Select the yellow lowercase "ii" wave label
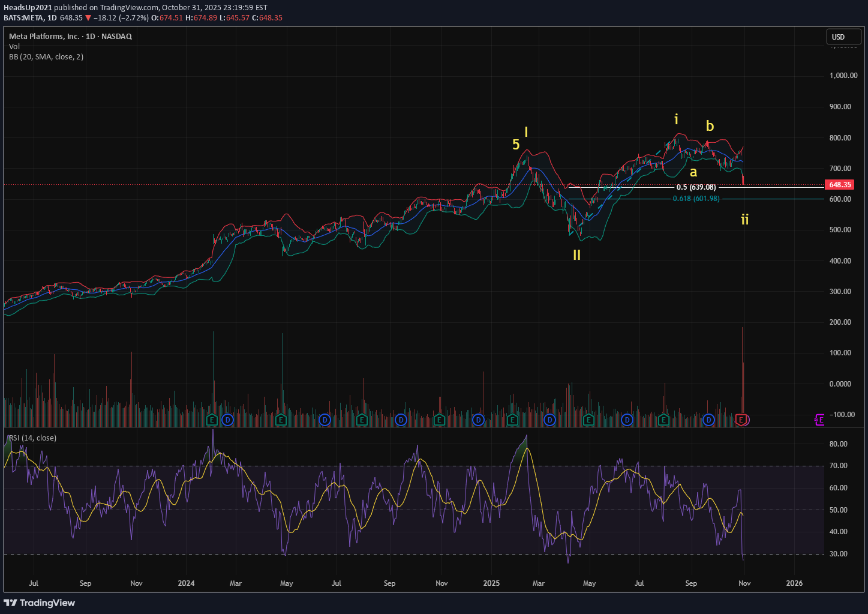Viewport: 868px width, 614px height. (x=744, y=219)
